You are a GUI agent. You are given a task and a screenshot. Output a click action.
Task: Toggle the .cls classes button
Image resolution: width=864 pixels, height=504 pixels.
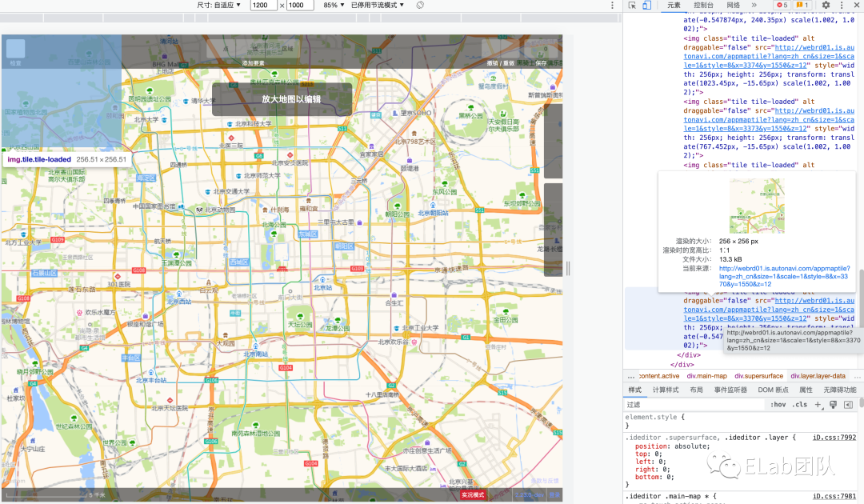799,404
